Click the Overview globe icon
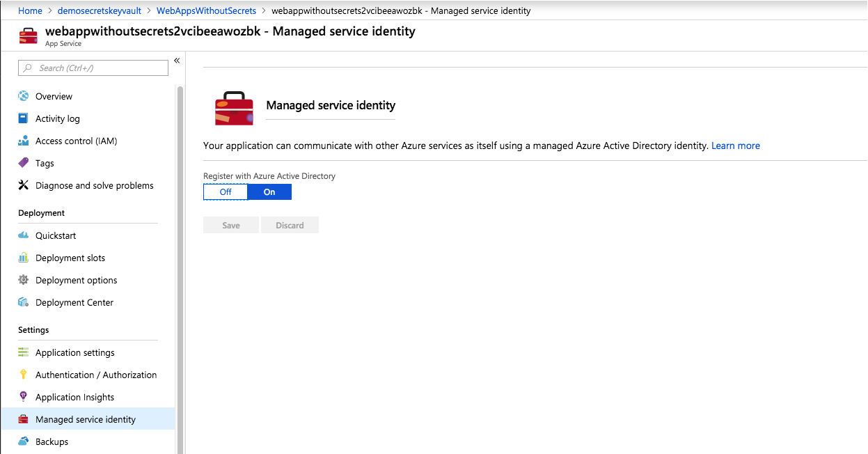Viewport: 868px width, 454px height. tap(24, 96)
